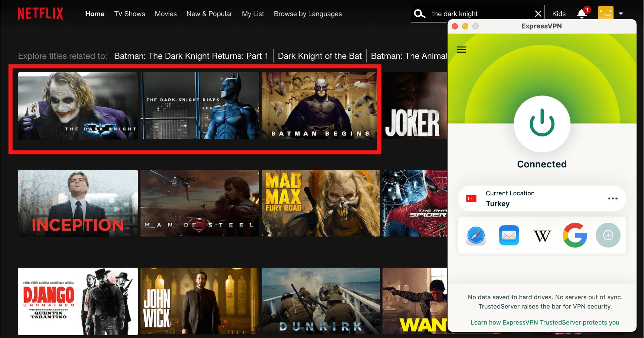Open the notifications bell
Image resolution: width=644 pixels, height=338 pixels.
tap(582, 14)
